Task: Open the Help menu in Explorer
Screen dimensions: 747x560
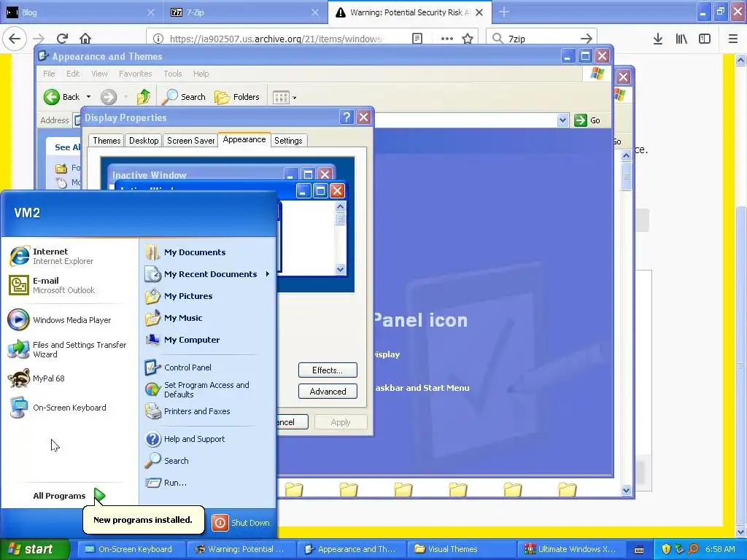Action: tap(201, 74)
